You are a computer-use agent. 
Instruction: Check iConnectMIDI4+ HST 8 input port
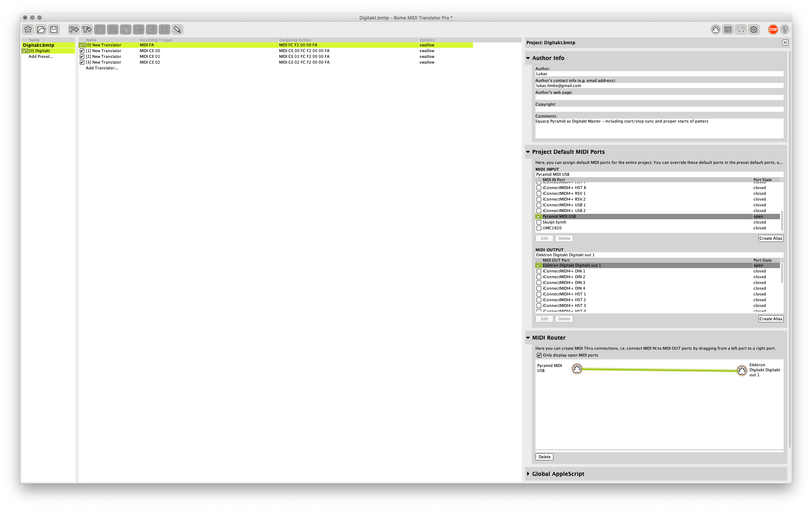(539, 188)
